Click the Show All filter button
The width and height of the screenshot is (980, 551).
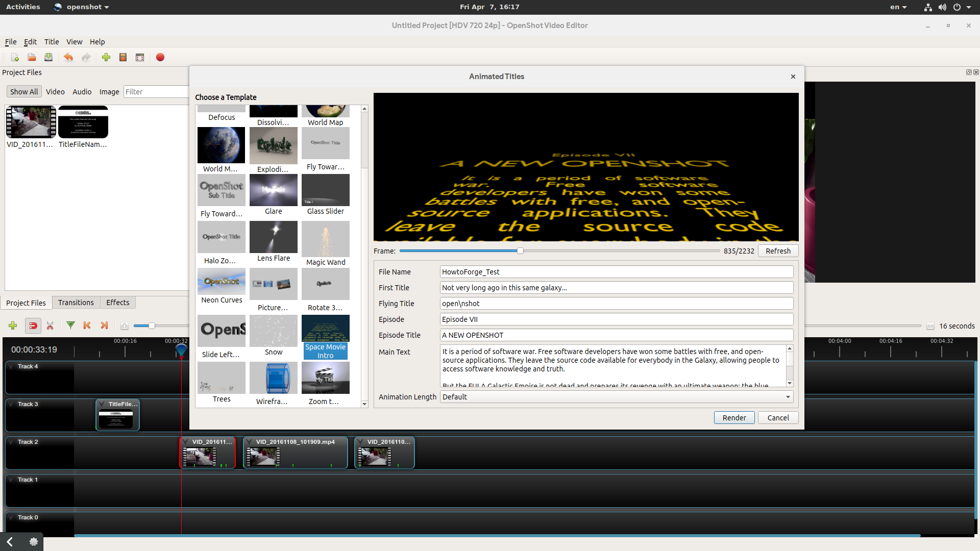point(24,92)
